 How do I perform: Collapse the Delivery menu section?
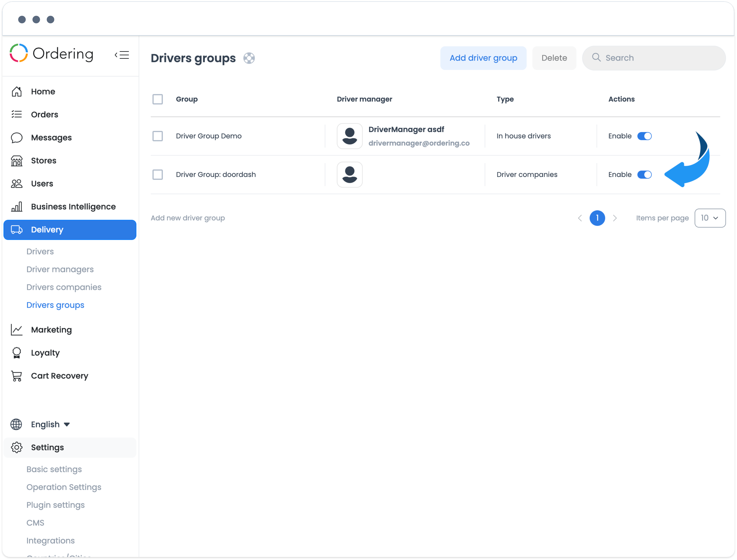coord(70,230)
